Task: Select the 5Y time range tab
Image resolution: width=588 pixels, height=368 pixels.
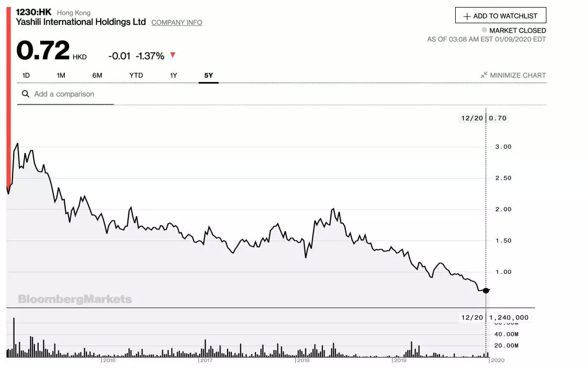Action: click(209, 75)
